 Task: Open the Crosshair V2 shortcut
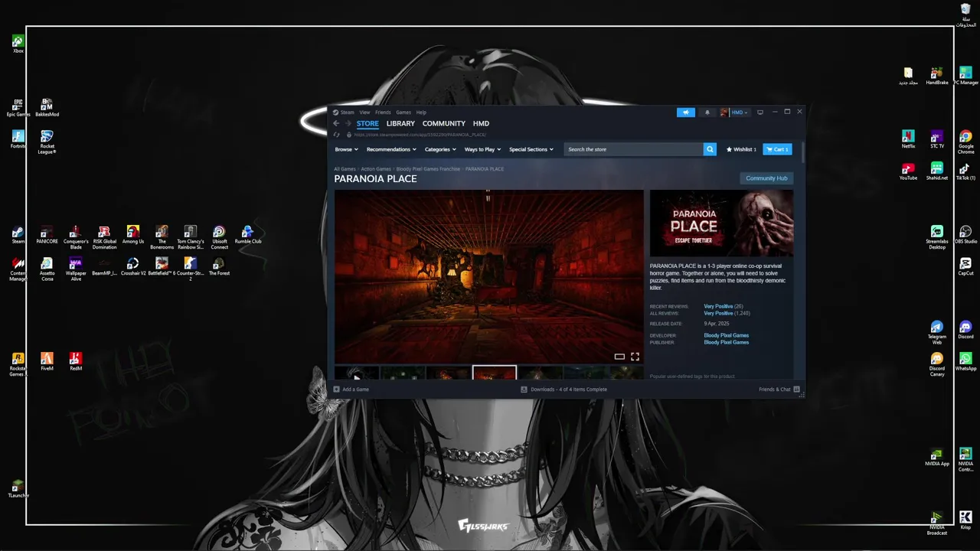pos(133,266)
